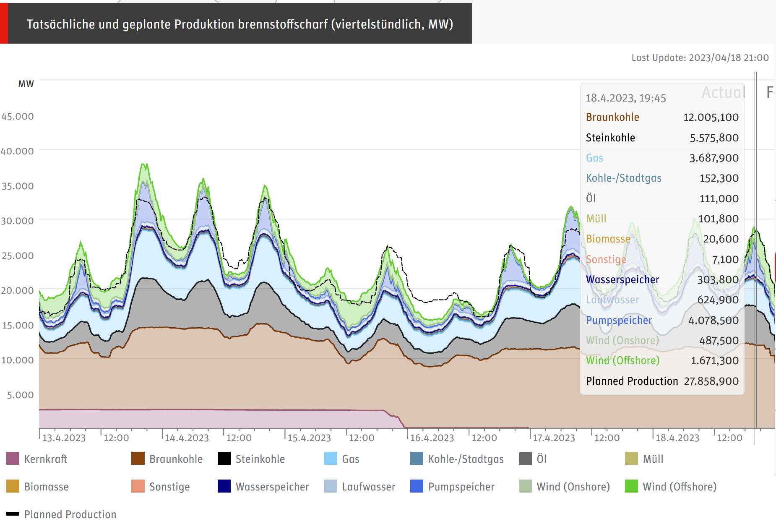Toggle the Biomasse legend entry

click(37, 487)
